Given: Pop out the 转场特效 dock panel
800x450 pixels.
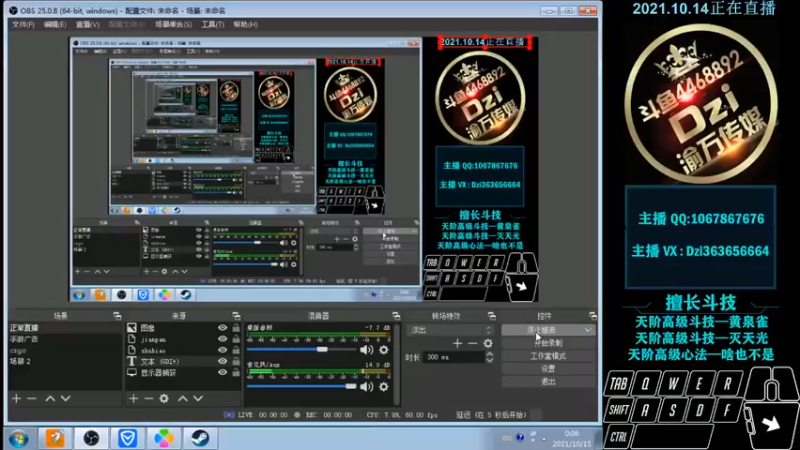Looking at the screenshot, I should 491,316.
